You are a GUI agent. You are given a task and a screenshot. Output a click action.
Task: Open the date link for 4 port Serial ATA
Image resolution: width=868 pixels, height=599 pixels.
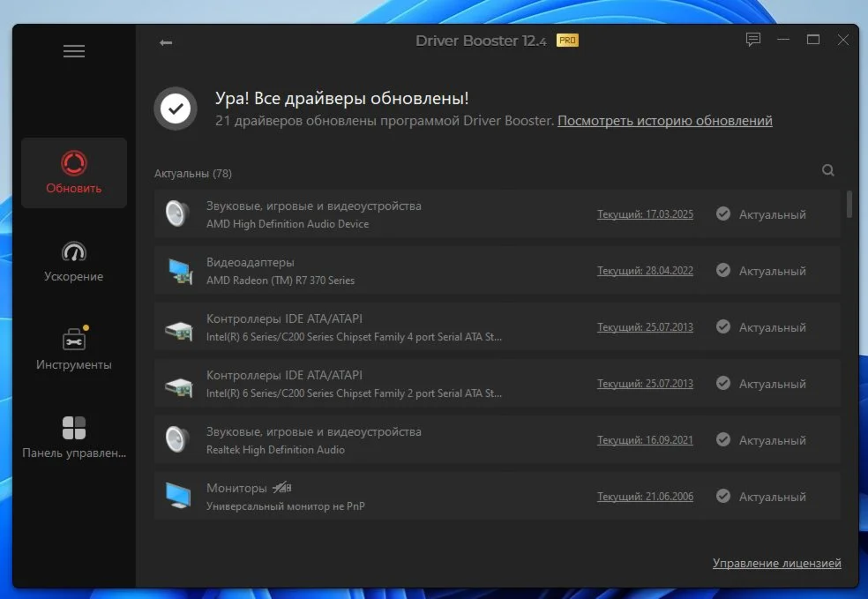coord(645,327)
